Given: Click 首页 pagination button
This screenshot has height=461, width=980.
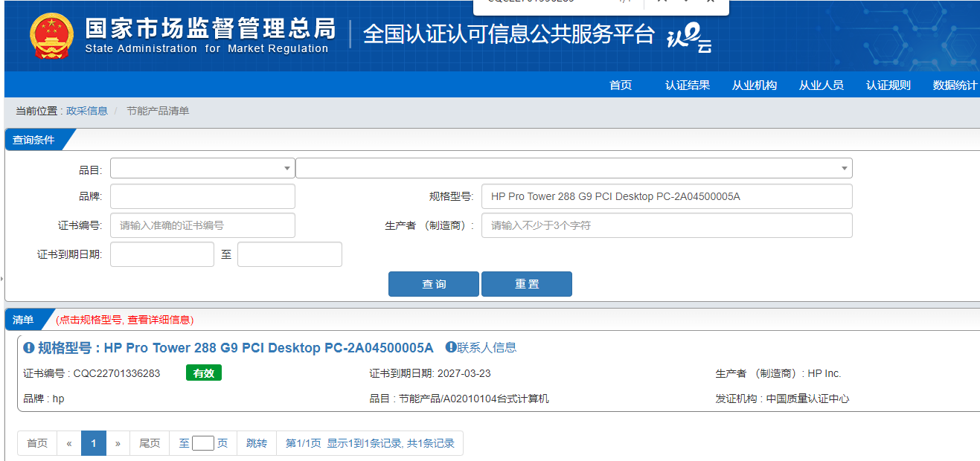Looking at the screenshot, I should (x=37, y=443).
